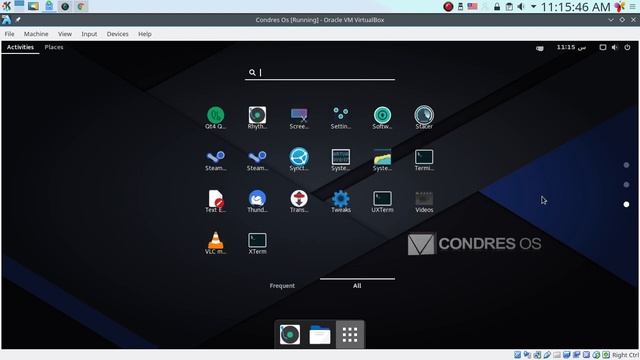The width and height of the screenshot is (640, 360).
Task: Open host clock showing 11:15:46 AM
Action: [x=576, y=7]
